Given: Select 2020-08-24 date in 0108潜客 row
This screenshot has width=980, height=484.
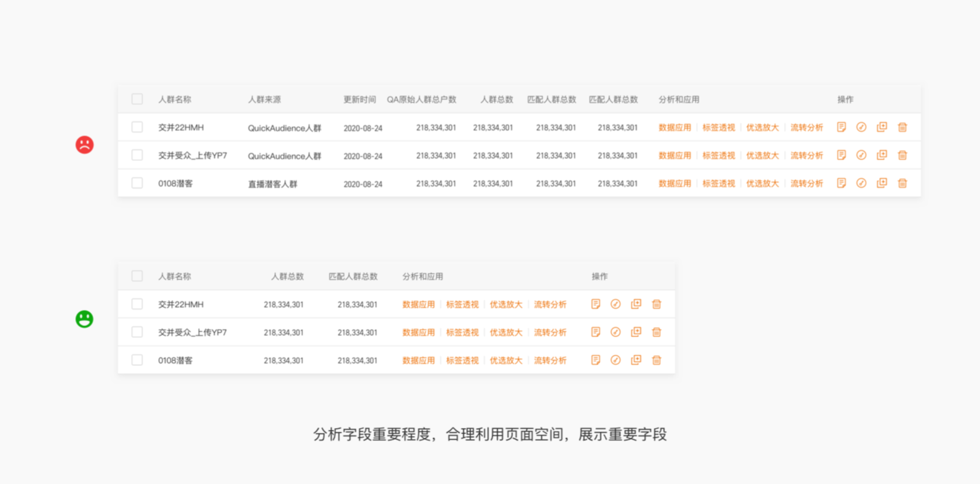Looking at the screenshot, I should coord(363,184).
